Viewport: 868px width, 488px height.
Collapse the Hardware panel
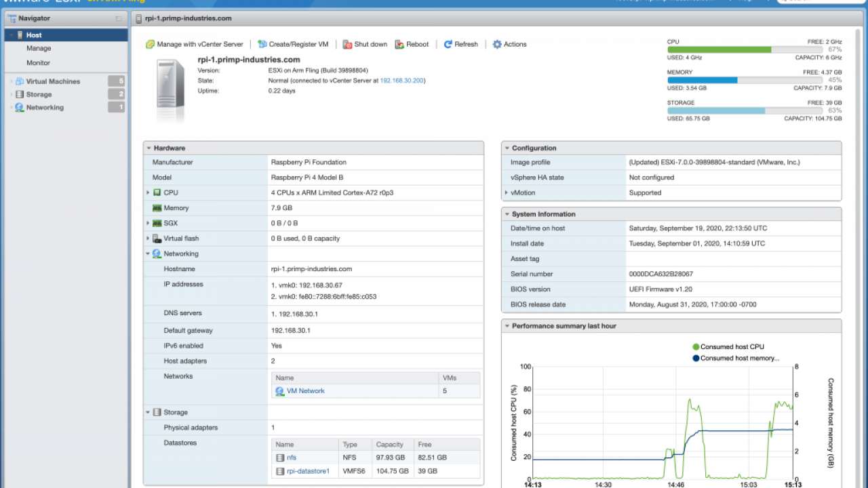[148, 148]
